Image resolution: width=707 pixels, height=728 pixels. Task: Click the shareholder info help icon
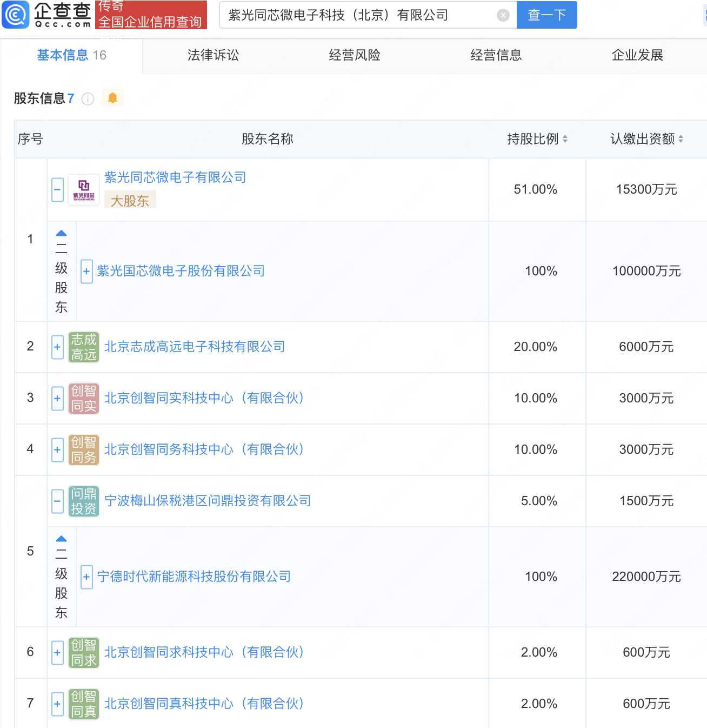coord(88,99)
